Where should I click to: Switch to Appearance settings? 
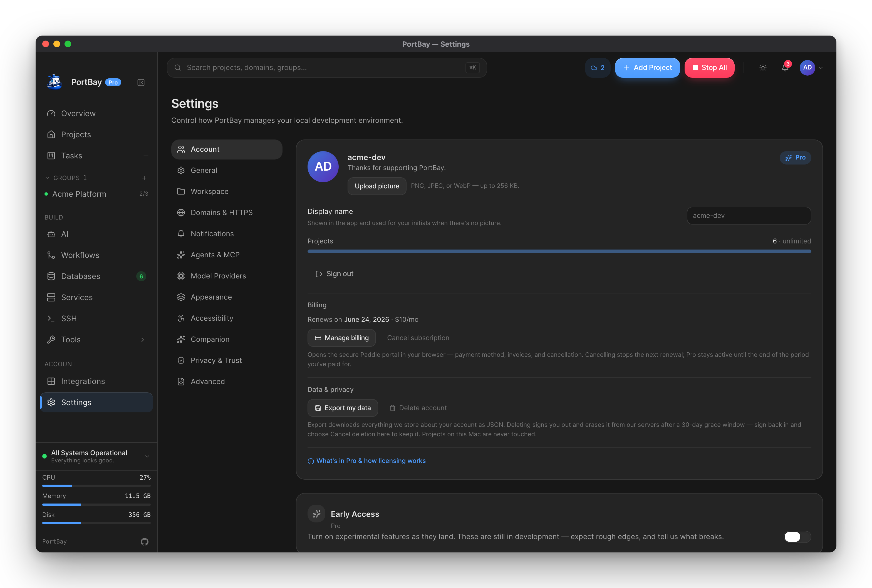coord(227,297)
